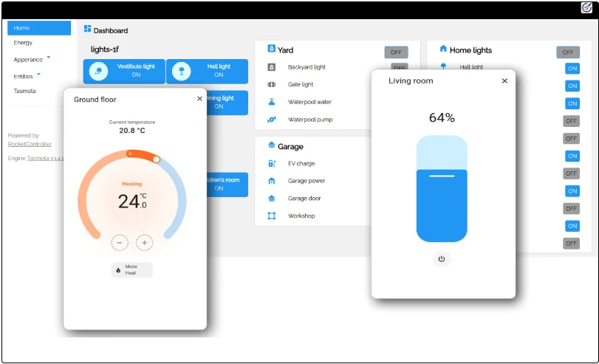This screenshot has height=364, width=599.
Task: Click the top-right app logo icon
Action: pyautogui.click(x=586, y=7)
